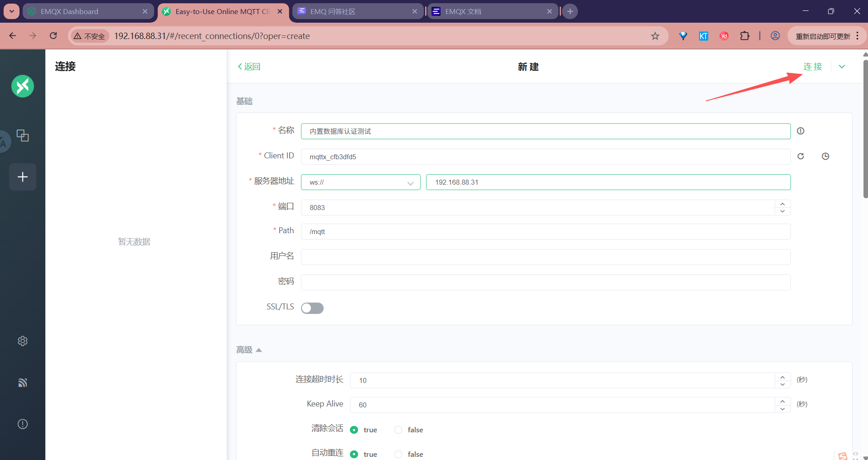Open the log feed icon in the sidebar
The width and height of the screenshot is (868, 460).
pyautogui.click(x=23, y=383)
